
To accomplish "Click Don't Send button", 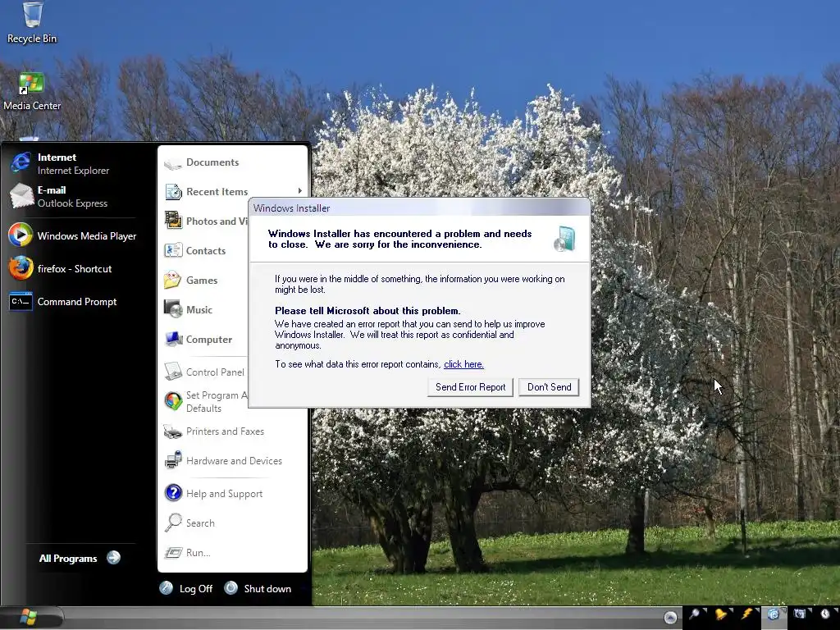I will pyautogui.click(x=549, y=387).
